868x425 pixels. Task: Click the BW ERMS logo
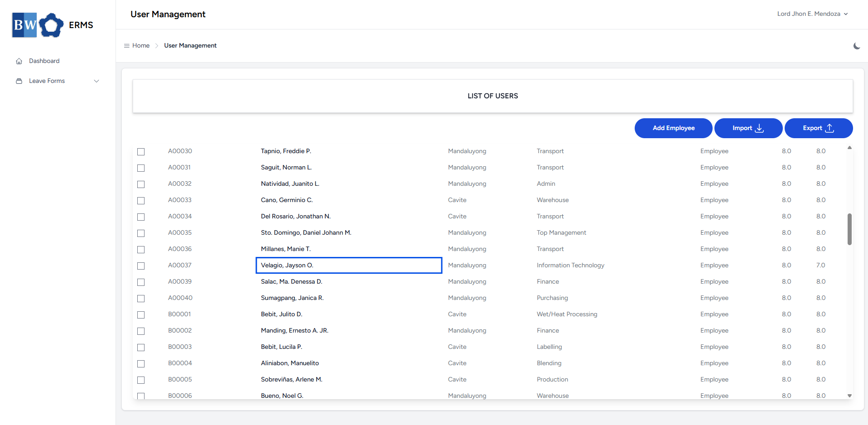coord(53,25)
